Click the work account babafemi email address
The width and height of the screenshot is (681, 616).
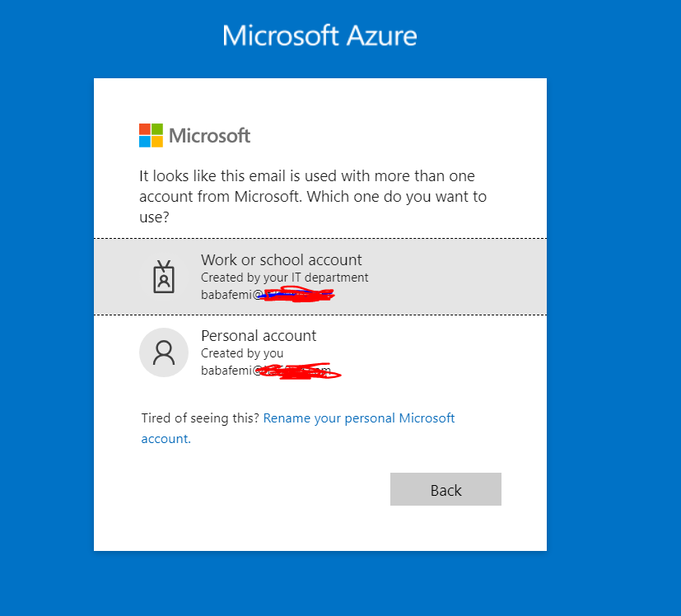(268, 295)
